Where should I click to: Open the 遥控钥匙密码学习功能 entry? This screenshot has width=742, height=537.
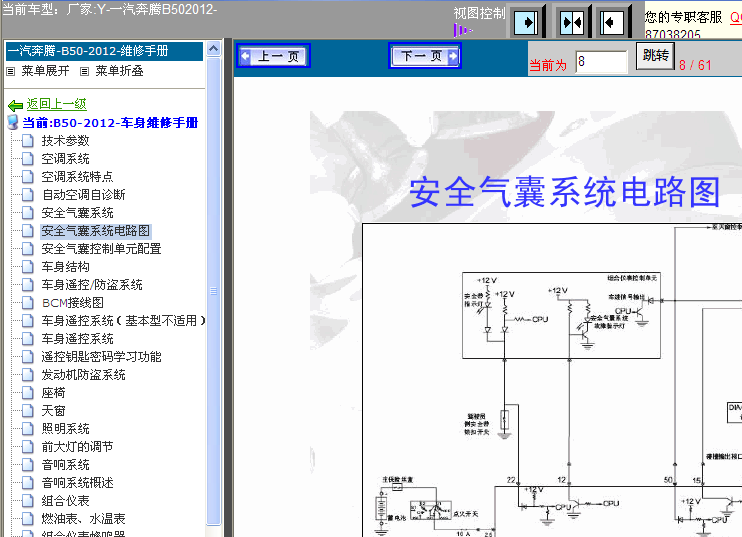(x=101, y=356)
